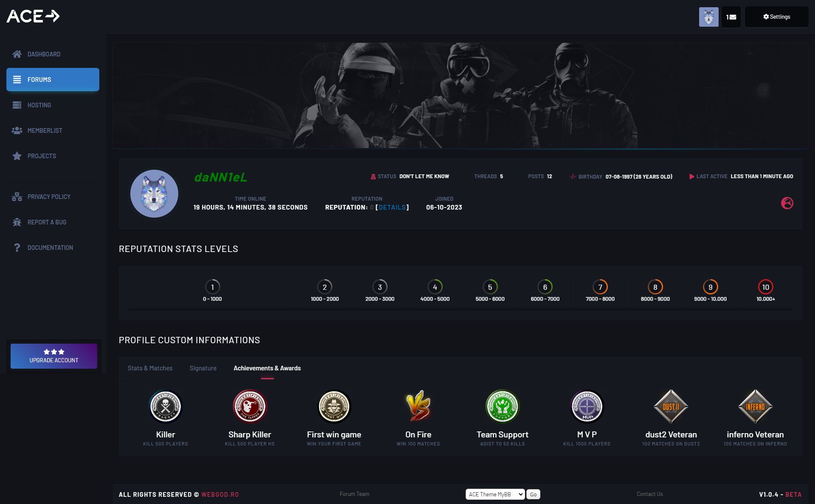The height and width of the screenshot is (504, 815).
Task: Click the MVP achievement badge
Action: pos(587,406)
